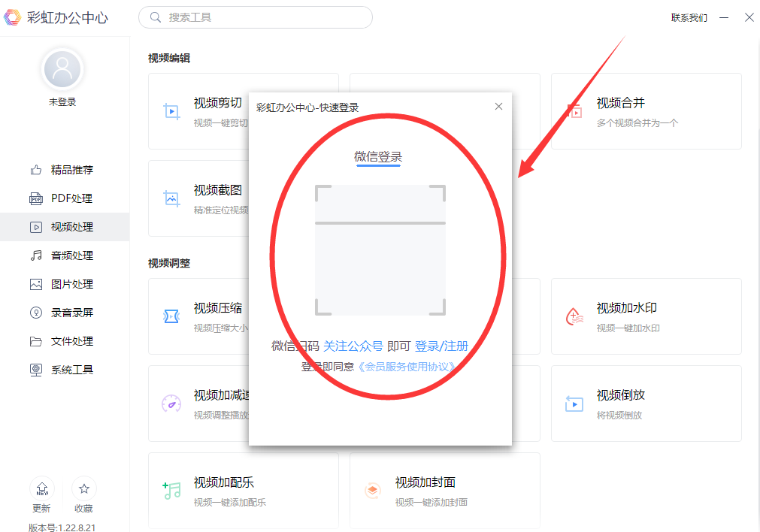760x532 pixels.
Task: Open the PDF处理 section
Action: coord(65,198)
